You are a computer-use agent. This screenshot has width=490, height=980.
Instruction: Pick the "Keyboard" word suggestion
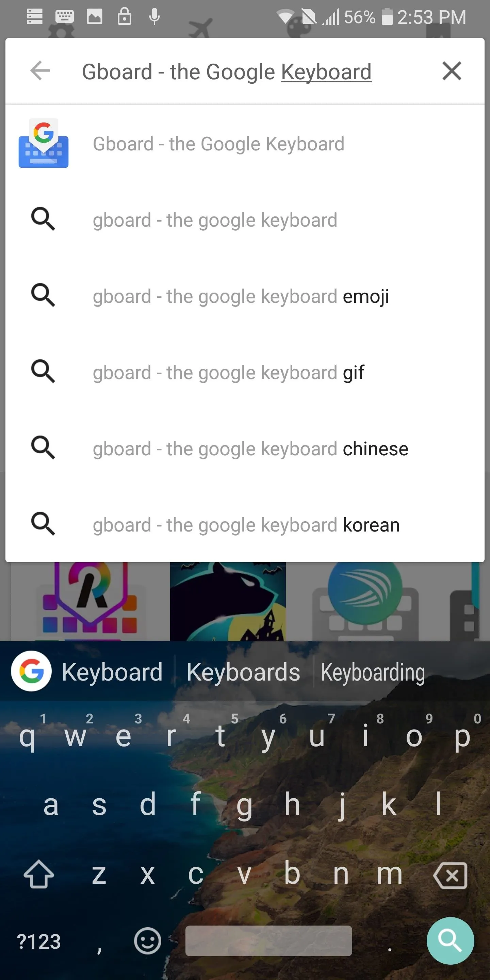pyautogui.click(x=112, y=672)
